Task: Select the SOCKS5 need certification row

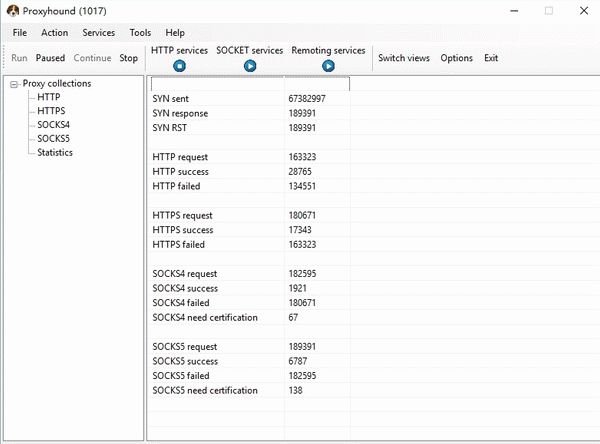Action: [250, 390]
